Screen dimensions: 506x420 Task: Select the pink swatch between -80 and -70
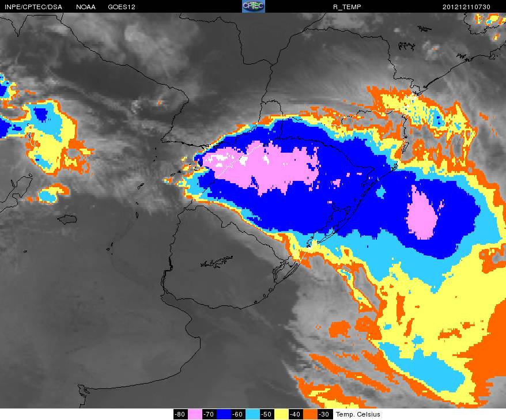[x=195, y=414]
